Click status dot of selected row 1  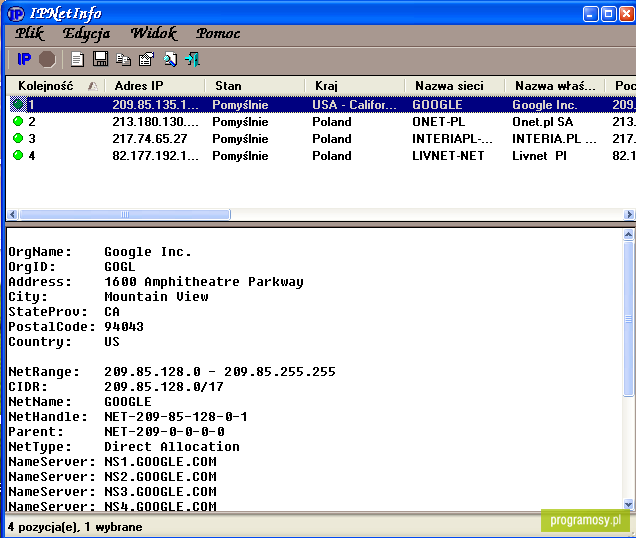18,104
